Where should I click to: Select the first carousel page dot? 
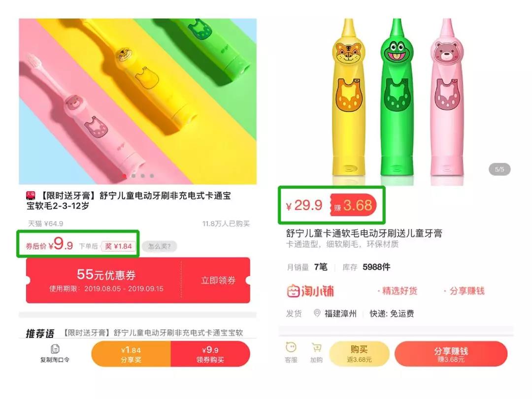[125, 176]
